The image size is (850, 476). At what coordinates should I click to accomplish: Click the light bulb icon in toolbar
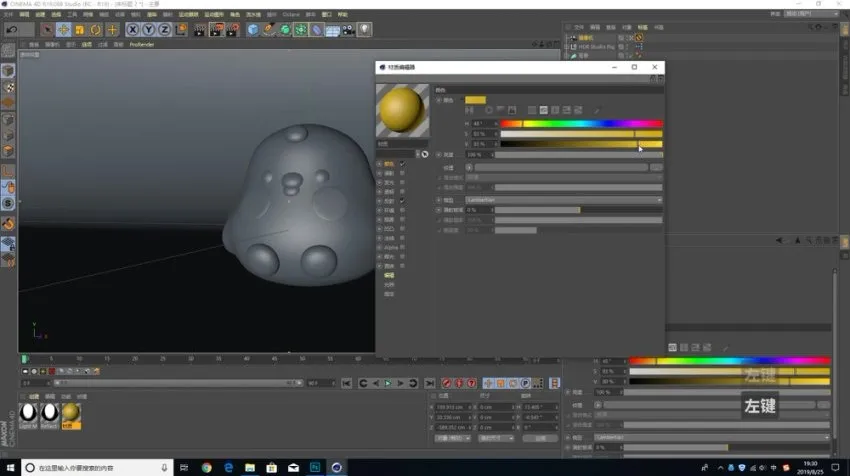[x=365, y=29]
